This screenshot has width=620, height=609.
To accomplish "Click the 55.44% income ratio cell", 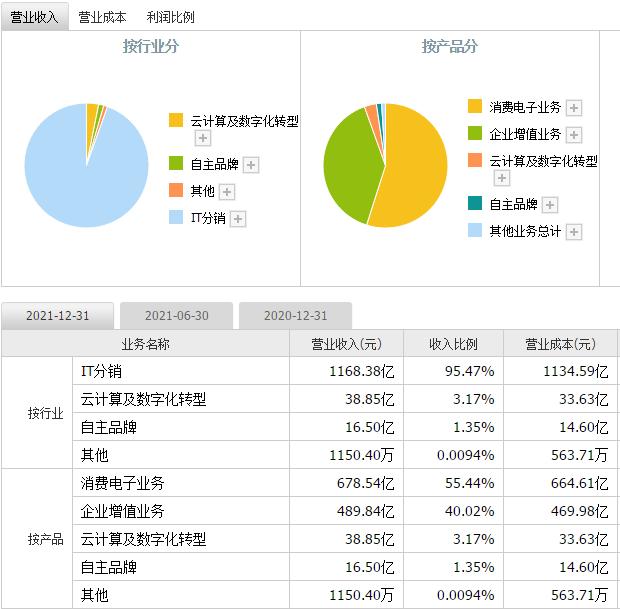I will 469,483.
